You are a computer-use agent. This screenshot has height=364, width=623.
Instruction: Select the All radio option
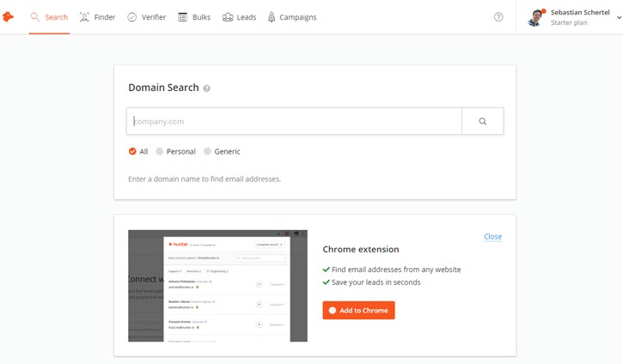132,151
